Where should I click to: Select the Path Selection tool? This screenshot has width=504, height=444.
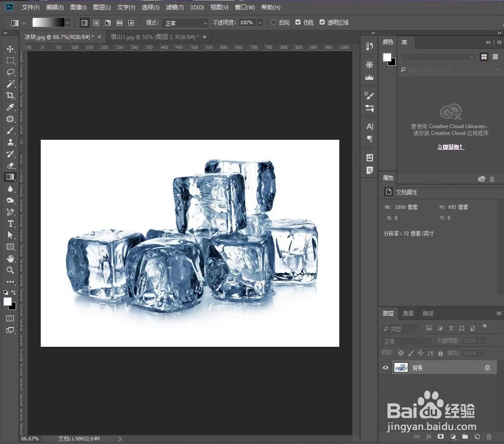click(10, 235)
